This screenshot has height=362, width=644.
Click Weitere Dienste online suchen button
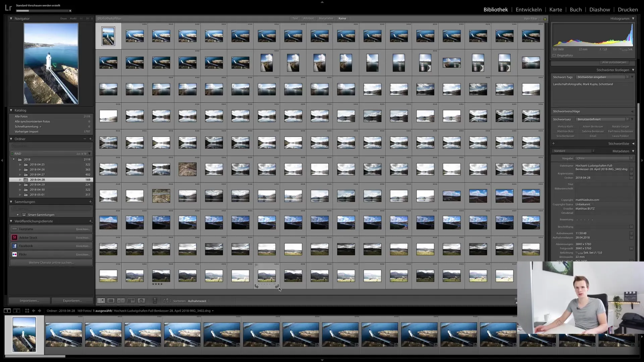[x=51, y=262]
